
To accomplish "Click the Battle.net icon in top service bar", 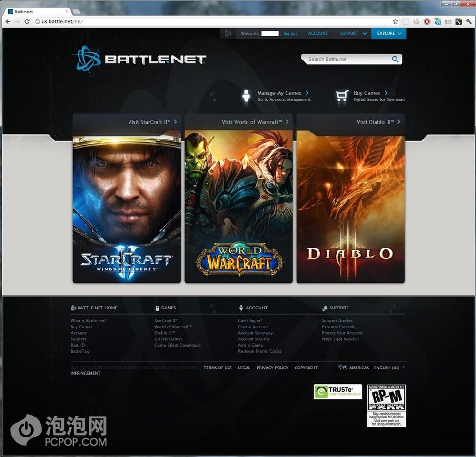I will point(228,33).
